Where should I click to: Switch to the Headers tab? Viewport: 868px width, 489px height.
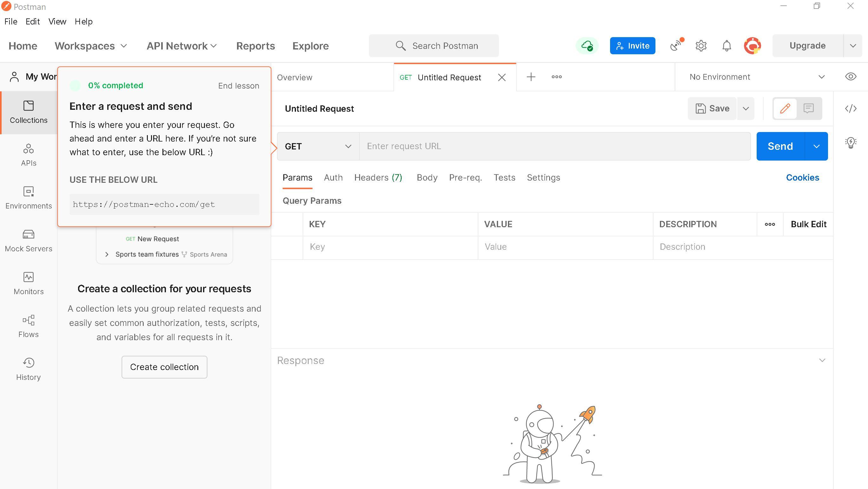click(378, 178)
